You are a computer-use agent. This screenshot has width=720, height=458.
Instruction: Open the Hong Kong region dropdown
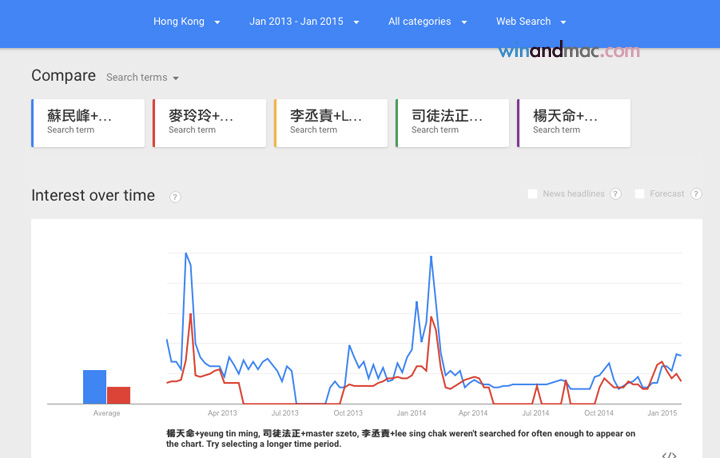(187, 21)
